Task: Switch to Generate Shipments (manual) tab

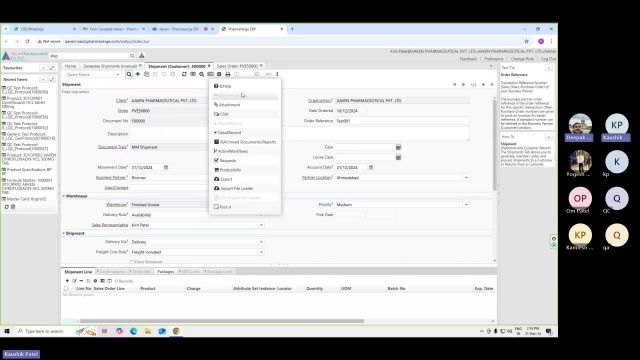Action: click(x=110, y=66)
